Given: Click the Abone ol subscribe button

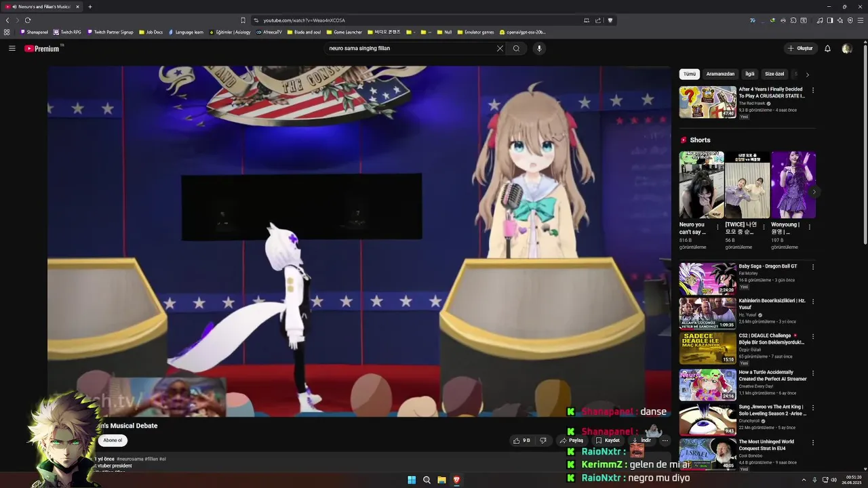Looking at the screenshot, I should tap(113, 441).
